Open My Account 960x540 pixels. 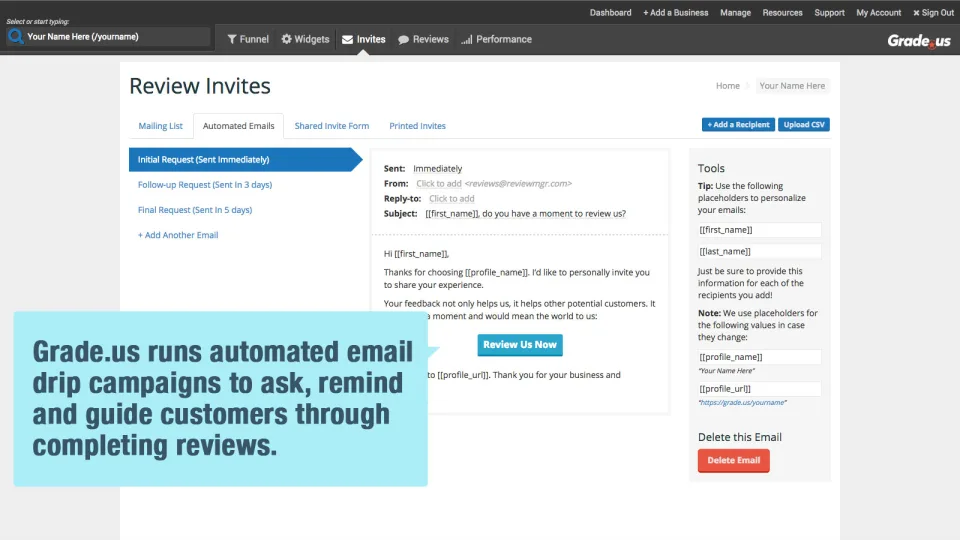tap(879, 12)
